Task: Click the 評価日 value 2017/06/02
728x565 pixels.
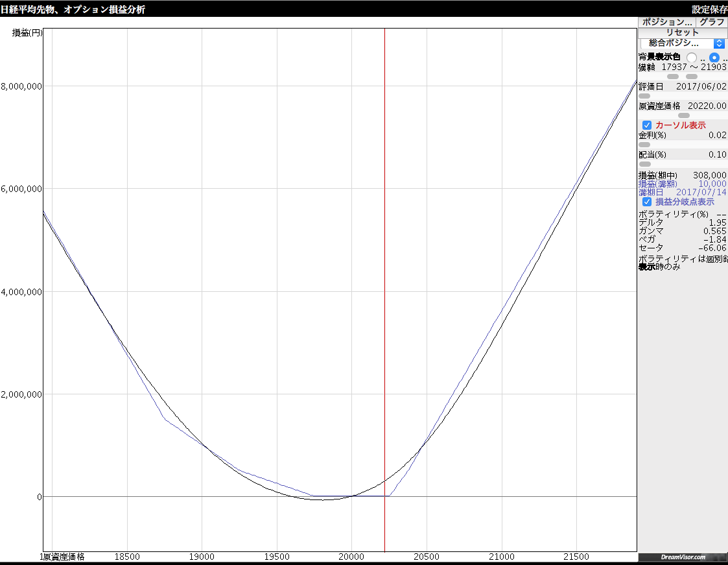Action: (x=701, y=86)
